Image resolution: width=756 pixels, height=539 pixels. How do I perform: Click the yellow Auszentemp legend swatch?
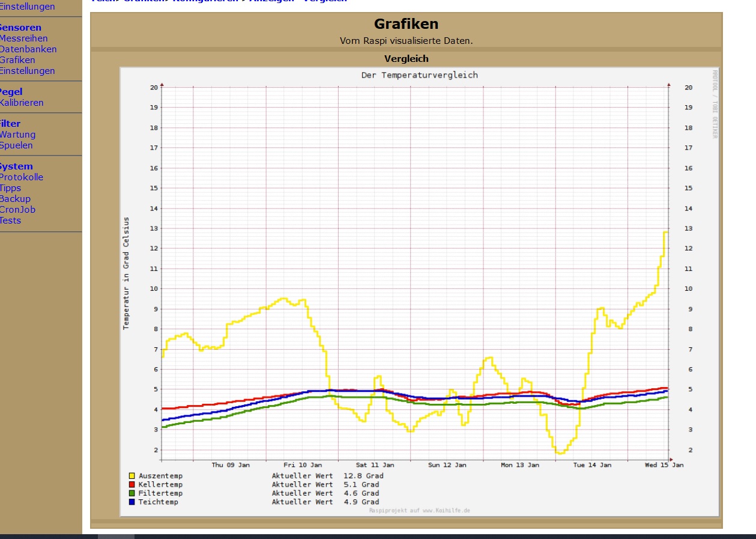pyautogui.click(x=132, y=476)
